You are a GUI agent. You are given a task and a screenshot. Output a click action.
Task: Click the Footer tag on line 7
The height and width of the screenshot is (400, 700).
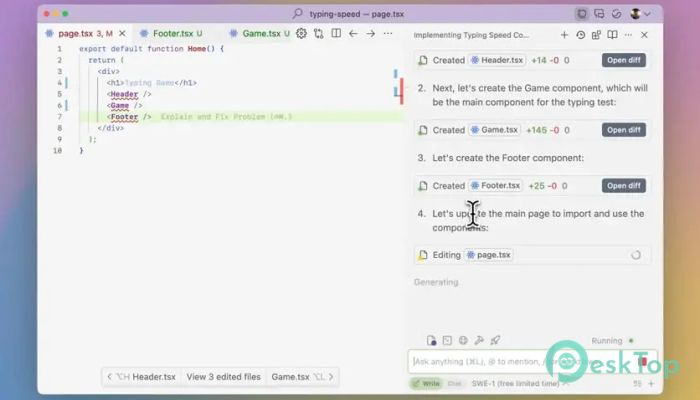coord(124,117)
